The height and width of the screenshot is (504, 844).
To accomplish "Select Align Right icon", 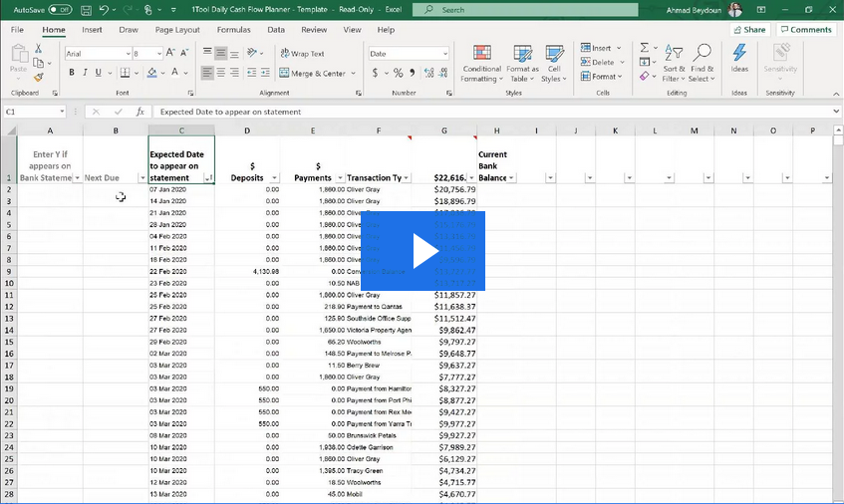I will [234, 72].
